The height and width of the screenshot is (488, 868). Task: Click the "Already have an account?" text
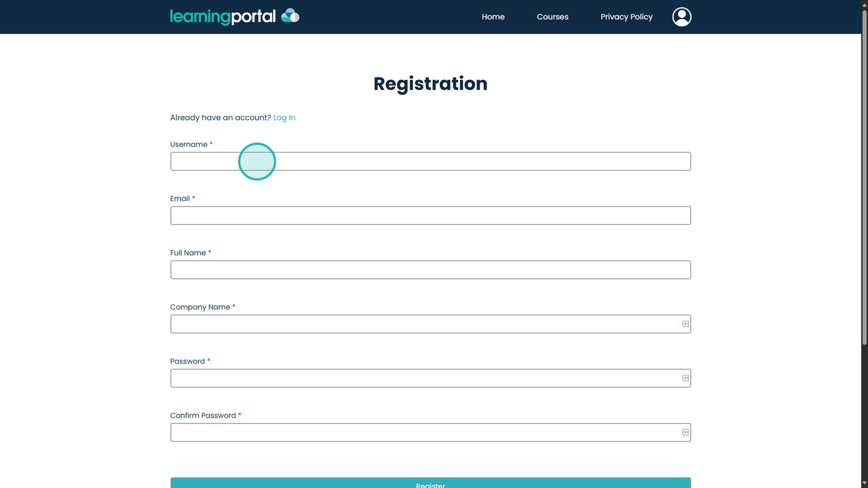[x=221, y=118]
